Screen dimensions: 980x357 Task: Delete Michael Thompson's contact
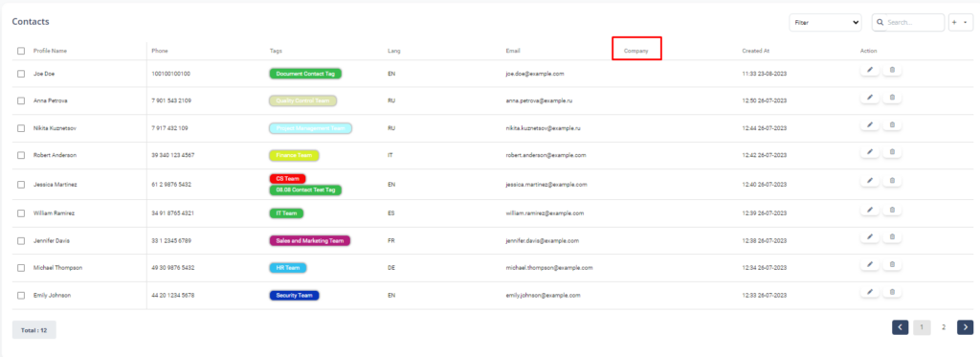coord(892,264)
